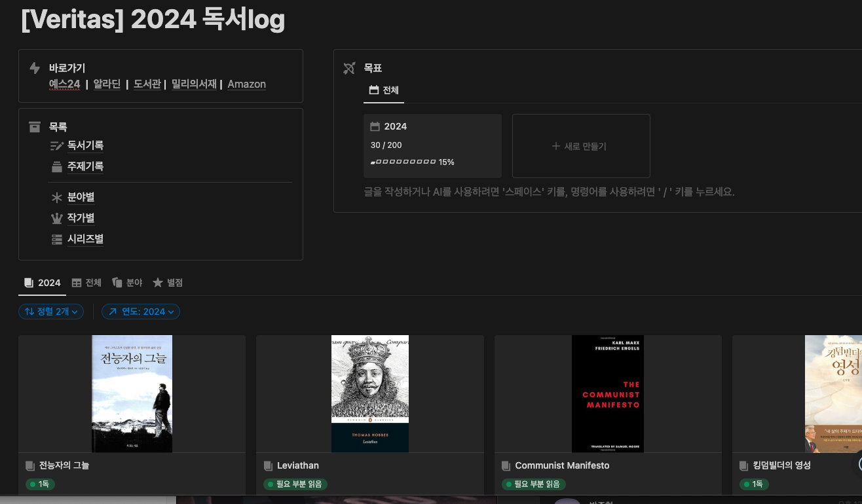This screenshot has height=504, width=862.
Task: Click the page icon beside Leviathan title
Action: point(268,465)
